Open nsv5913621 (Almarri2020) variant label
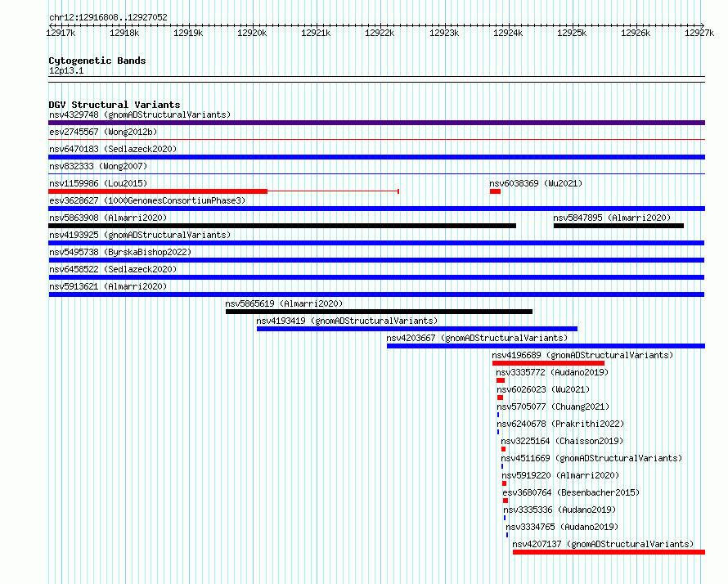The height and width of the screenshot is (584, 728). click(x=108, y=286)
